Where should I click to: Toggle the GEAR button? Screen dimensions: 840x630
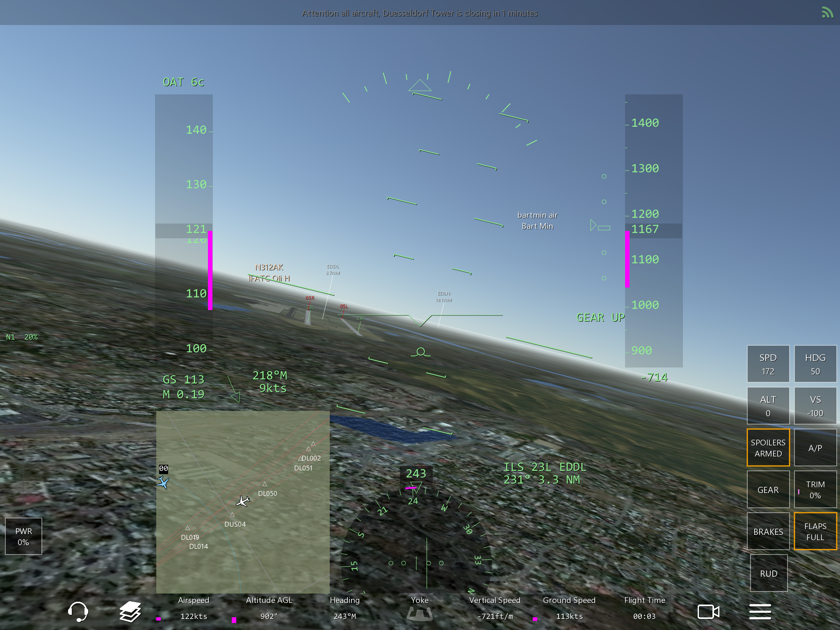coord(768,490)
